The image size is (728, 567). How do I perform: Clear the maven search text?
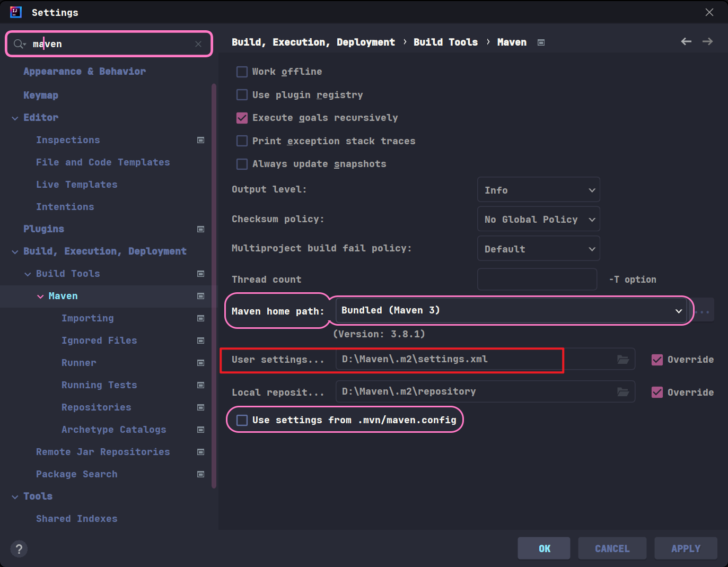(x=198, y=44)
